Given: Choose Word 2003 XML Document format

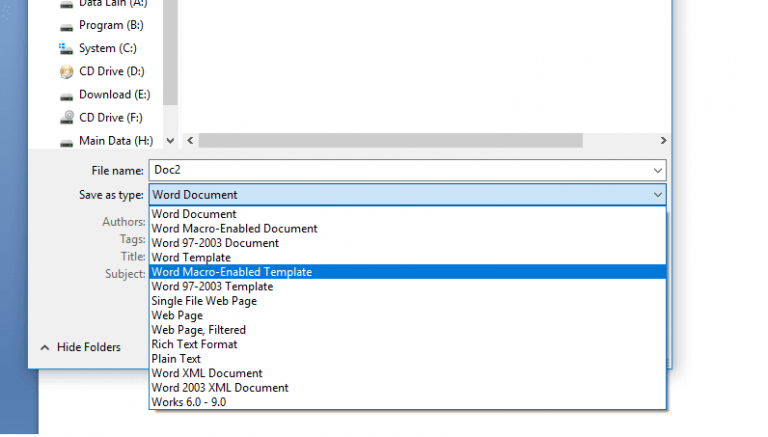Looking at the screenshot, I should coord(408,388).
